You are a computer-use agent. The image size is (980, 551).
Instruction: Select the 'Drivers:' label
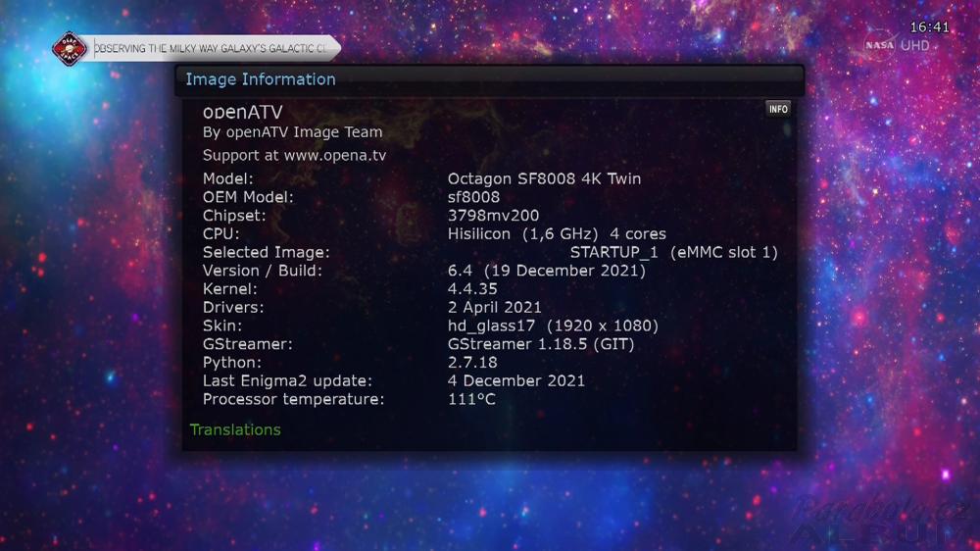coord(233,307)
